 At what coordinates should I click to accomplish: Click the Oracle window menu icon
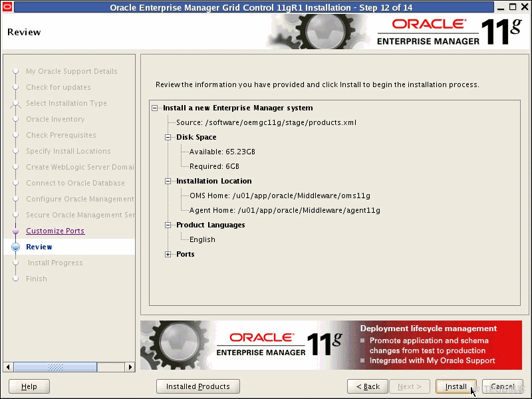tap(7, 7)
